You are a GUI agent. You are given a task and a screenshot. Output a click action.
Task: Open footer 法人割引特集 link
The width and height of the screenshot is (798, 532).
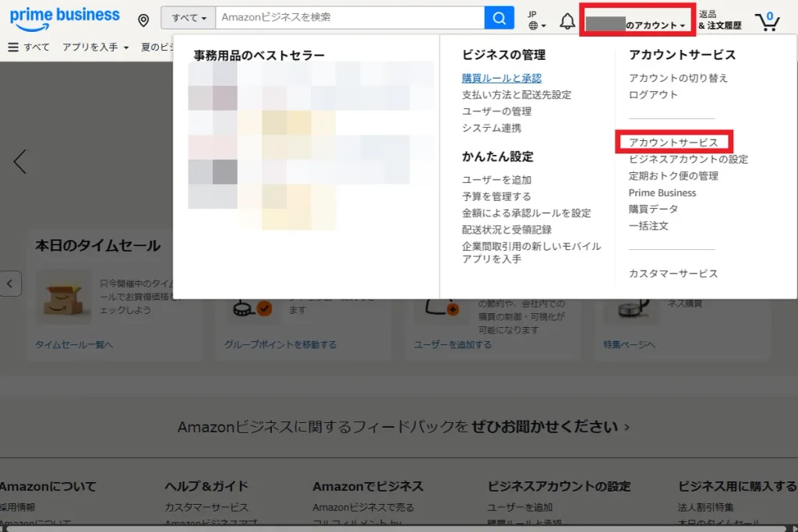(706, 507)
